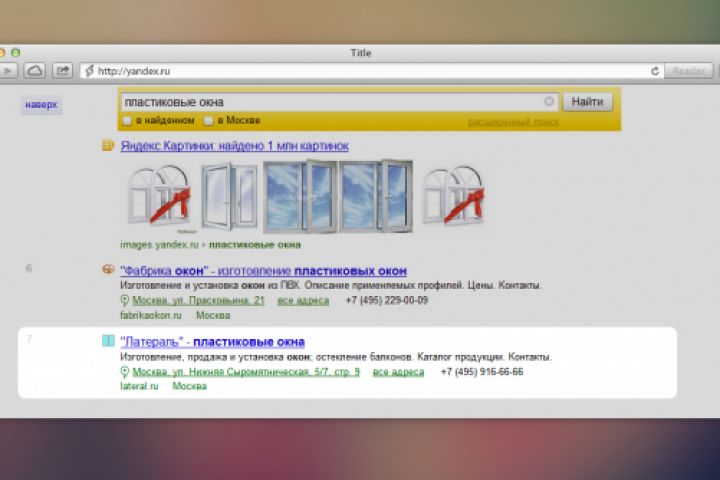Click the "Фабрика окон" snippet starting "Изготовление и установка окон"

331,285
